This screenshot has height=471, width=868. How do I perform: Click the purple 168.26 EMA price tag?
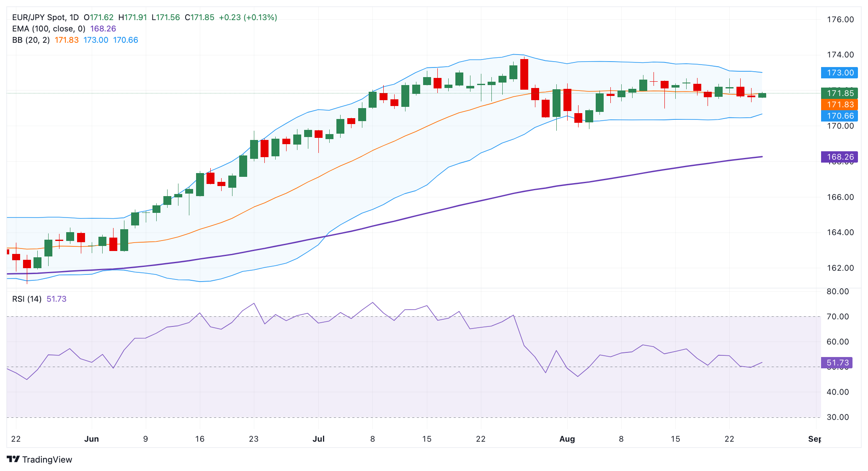coord(840,157)
